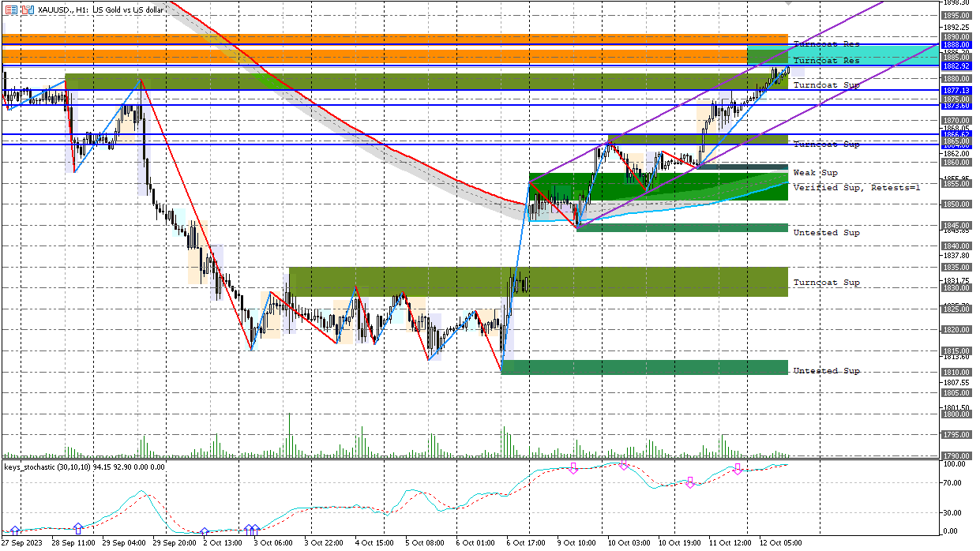Click the leftmost blue stochastic arrow at 27 Sep
Viewport: 980px width, 551px height.
coord(14,530)
